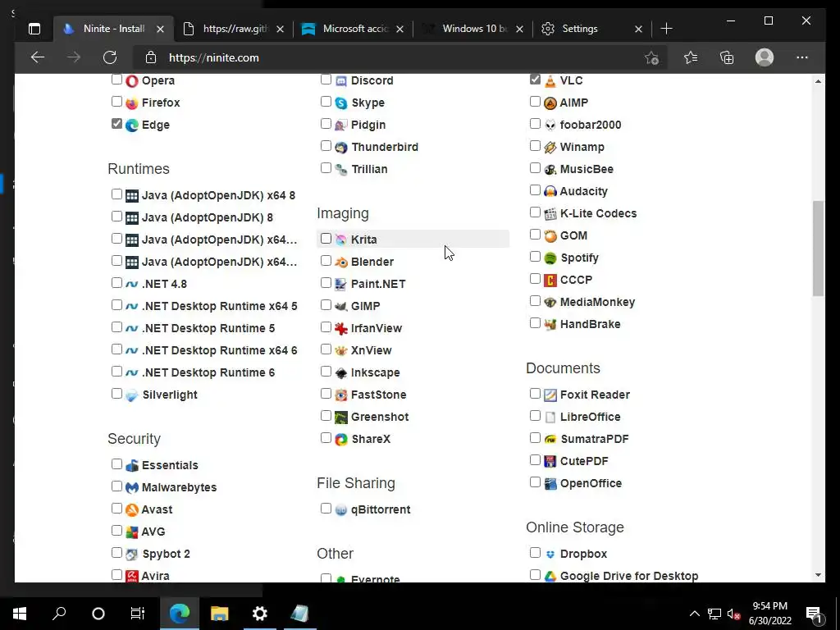Screen dimensions: 840x630
Task: Click the Thunderbird icon
Action: coord(341,148)
